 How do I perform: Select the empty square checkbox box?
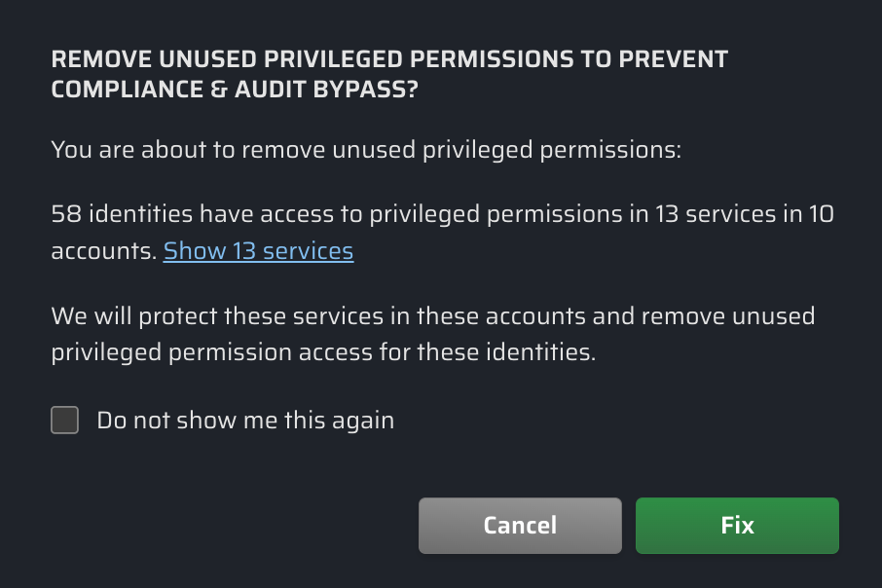pos(65,421)
